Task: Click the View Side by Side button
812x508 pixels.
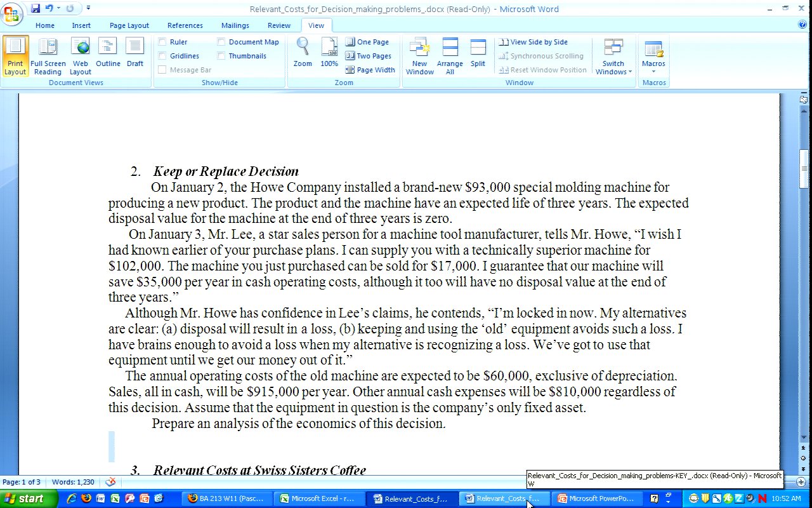Action: (534, 42)
